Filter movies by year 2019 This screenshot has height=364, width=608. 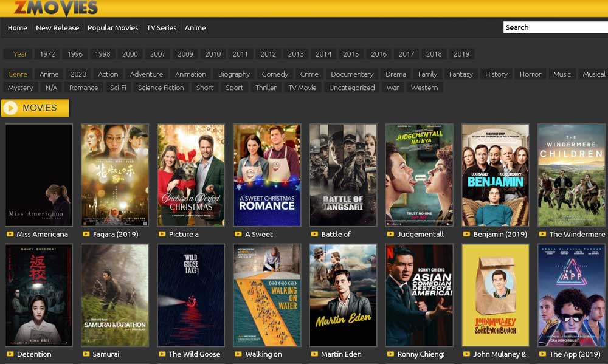(461, 54)
